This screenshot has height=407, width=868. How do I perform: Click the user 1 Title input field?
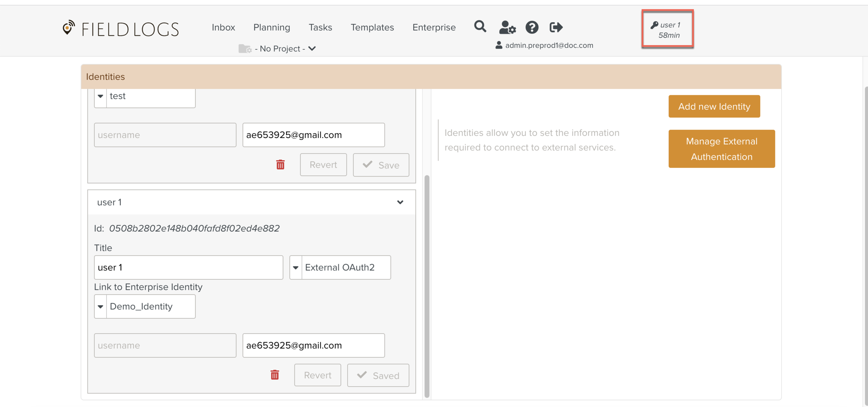(188, 267)
